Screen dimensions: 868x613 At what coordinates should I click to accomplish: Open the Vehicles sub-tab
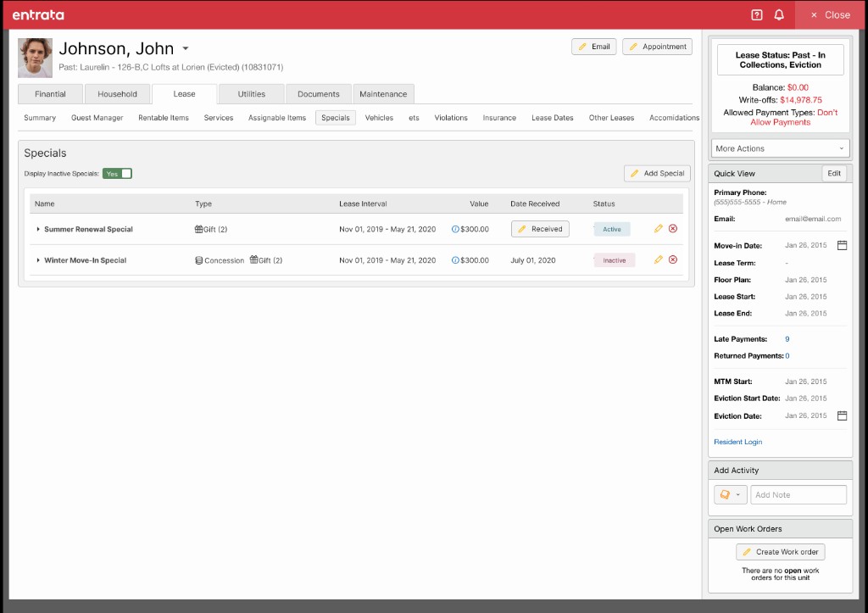379,118
